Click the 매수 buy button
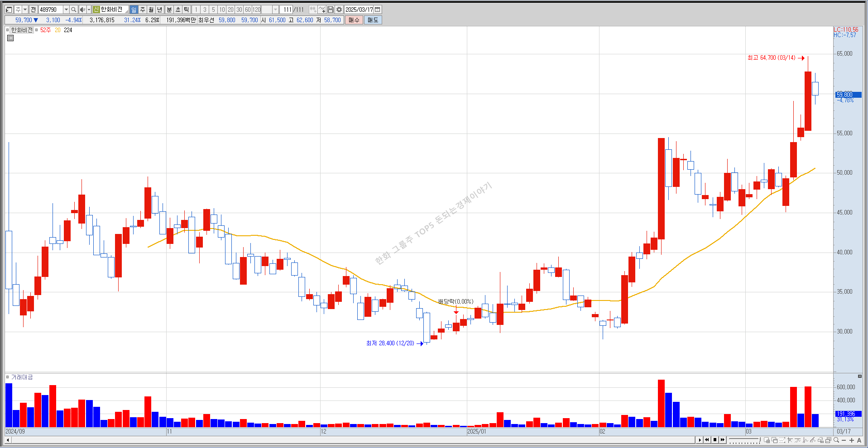Screen dimensions: 868x448 354,20
